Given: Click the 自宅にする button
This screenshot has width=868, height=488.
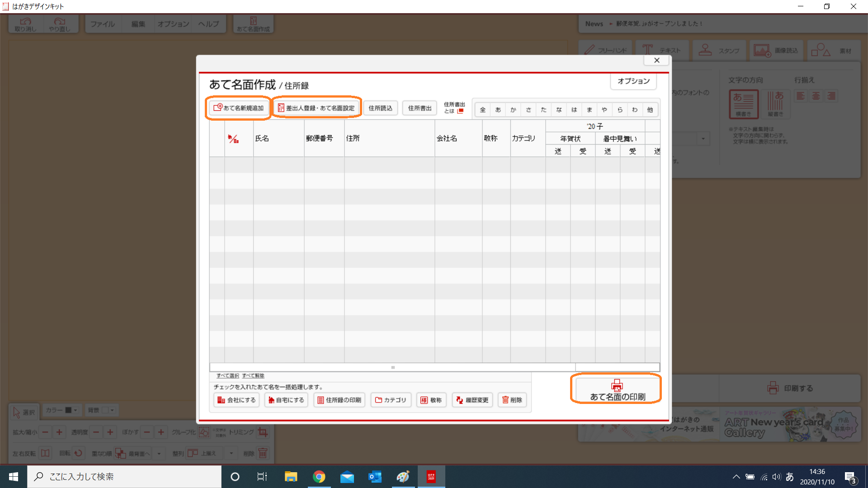Looking at the screenshot, I should pos(286,400).
